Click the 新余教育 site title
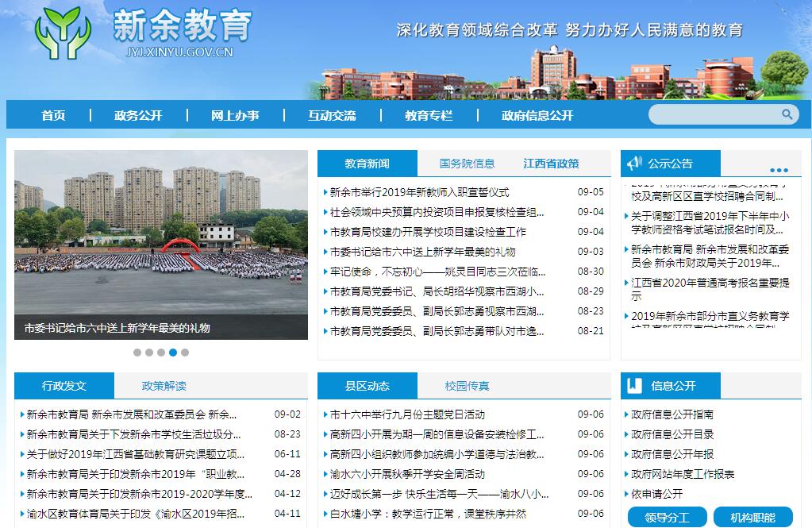 [x=183, y=25]
